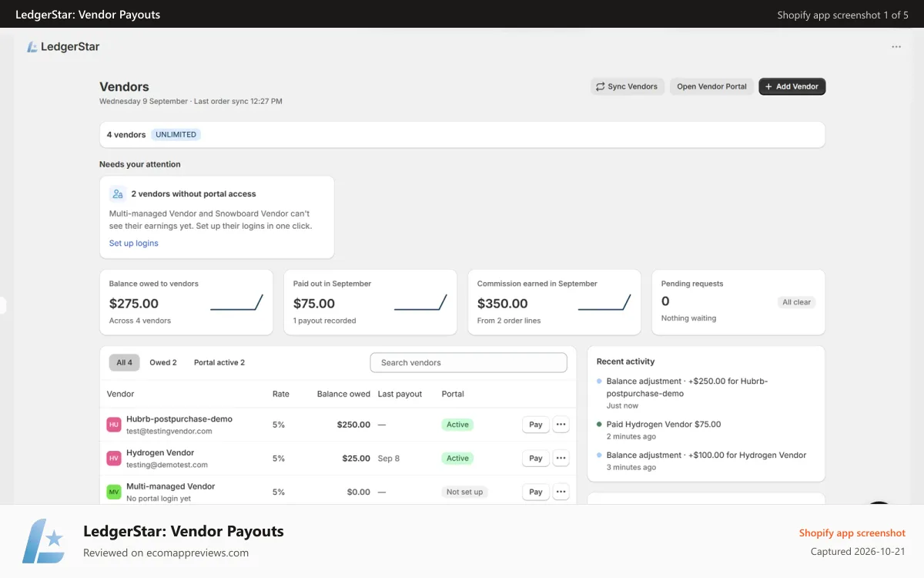
Task: Click the LedgerStar logo icon in header
Action: point(32,47)
